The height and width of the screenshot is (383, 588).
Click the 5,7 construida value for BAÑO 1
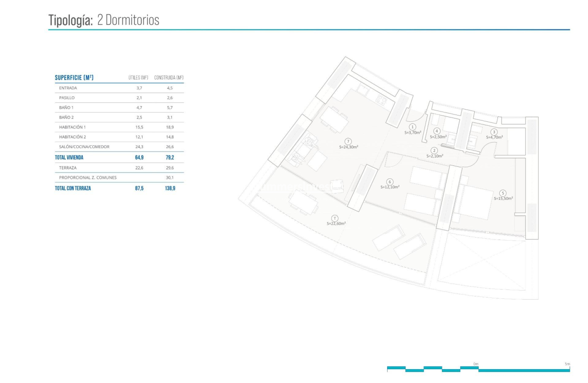pos(170,107)
